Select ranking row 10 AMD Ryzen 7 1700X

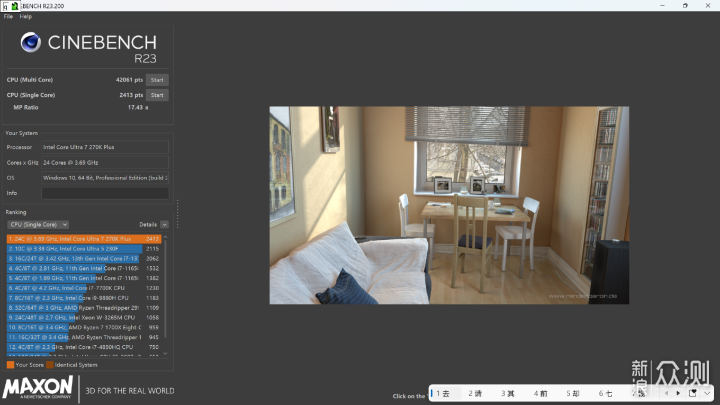(x=84, y=327)
